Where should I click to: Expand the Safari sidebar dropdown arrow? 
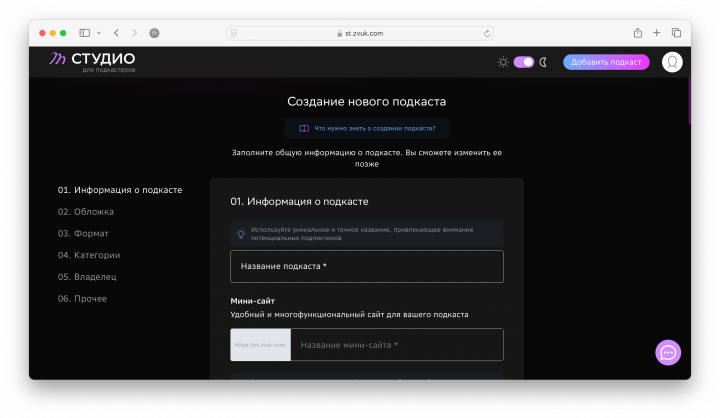98,33
